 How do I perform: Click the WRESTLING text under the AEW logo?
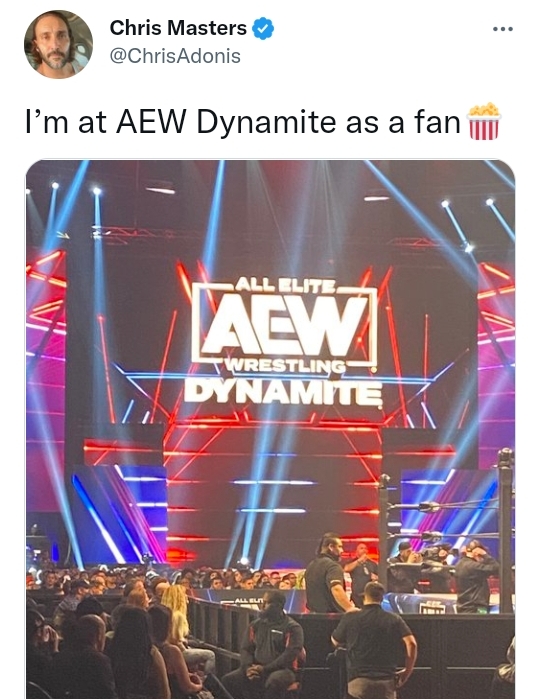284,366
